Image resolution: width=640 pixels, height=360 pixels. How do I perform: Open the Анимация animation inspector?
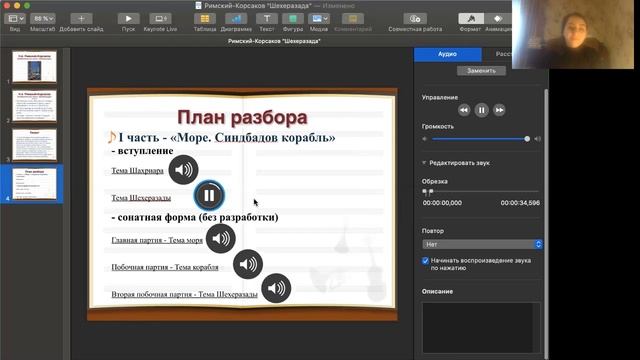[498, 19]
